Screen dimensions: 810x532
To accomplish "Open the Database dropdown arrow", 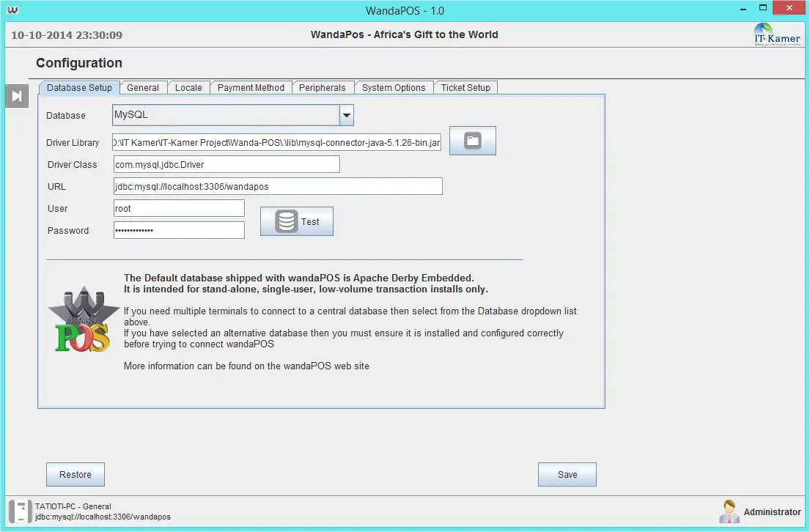I will click(347, 115).
